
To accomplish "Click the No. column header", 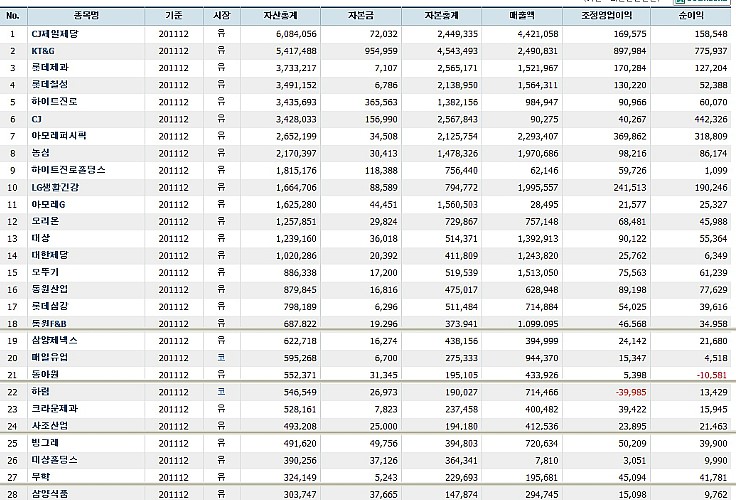I will [13, 15].
